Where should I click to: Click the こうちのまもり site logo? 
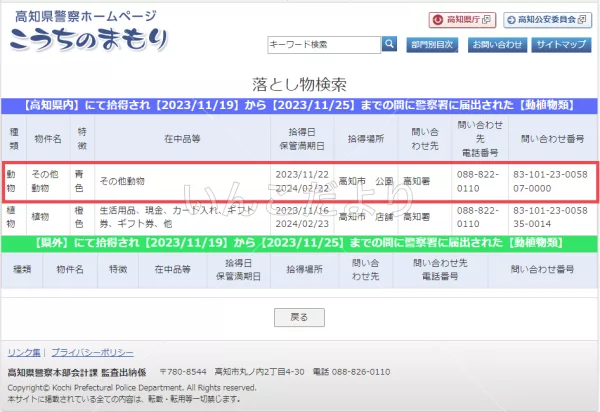pyautogui.click(x=88, y=40)
